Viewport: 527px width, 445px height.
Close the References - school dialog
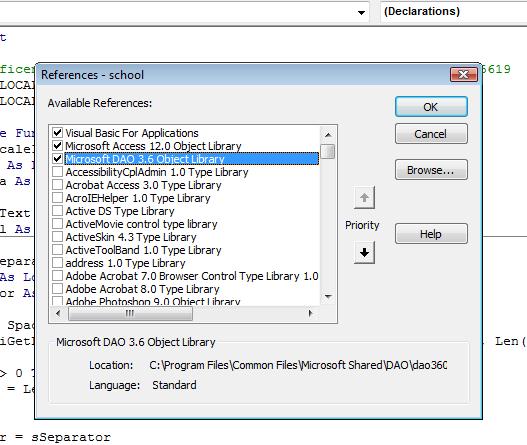pos(463,74)
